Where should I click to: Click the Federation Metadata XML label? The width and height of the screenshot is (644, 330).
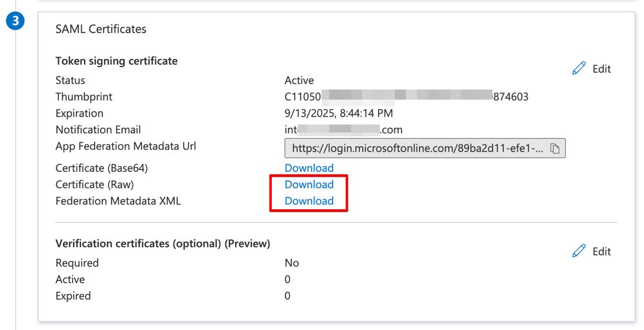[x=118, y=201]
